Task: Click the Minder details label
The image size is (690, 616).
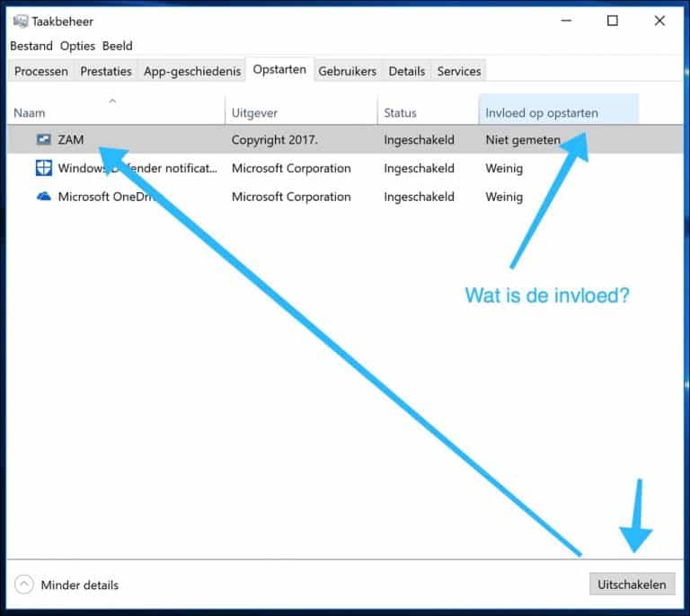Action: coord(80,585)
